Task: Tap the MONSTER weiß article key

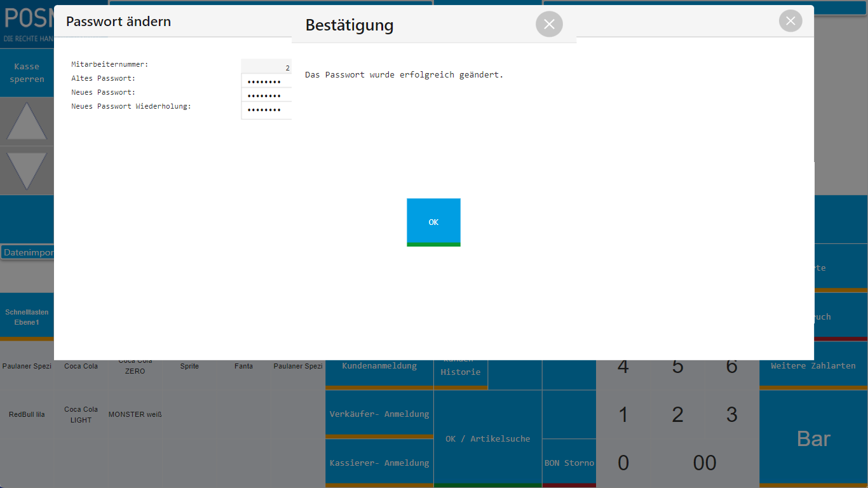Action: (135, 414)
